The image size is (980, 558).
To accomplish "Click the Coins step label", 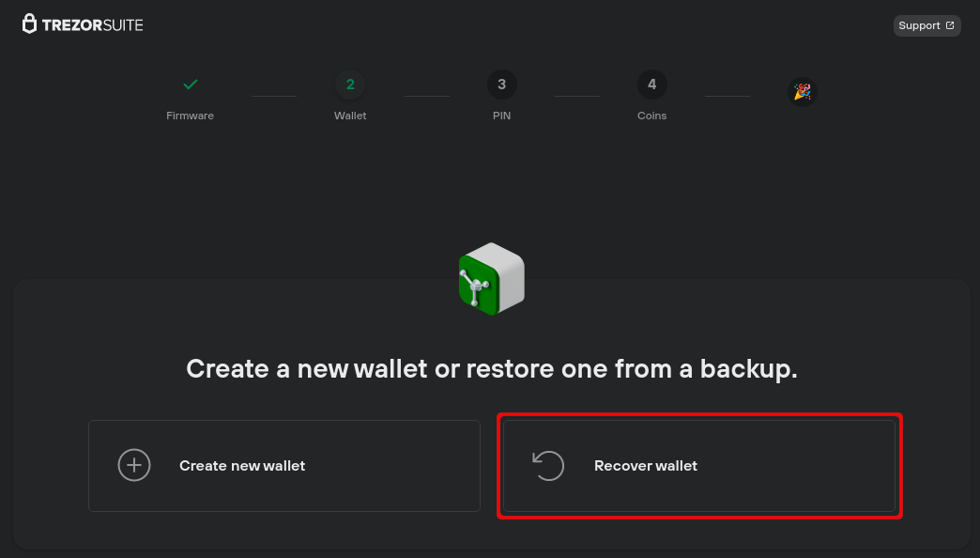I will [x=651, y=116].
